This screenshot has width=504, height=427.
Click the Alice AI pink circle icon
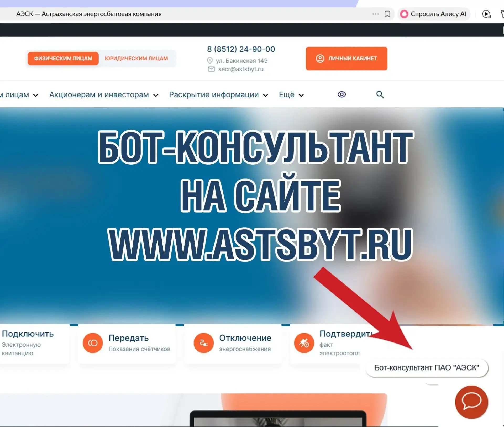coord(404,14)
